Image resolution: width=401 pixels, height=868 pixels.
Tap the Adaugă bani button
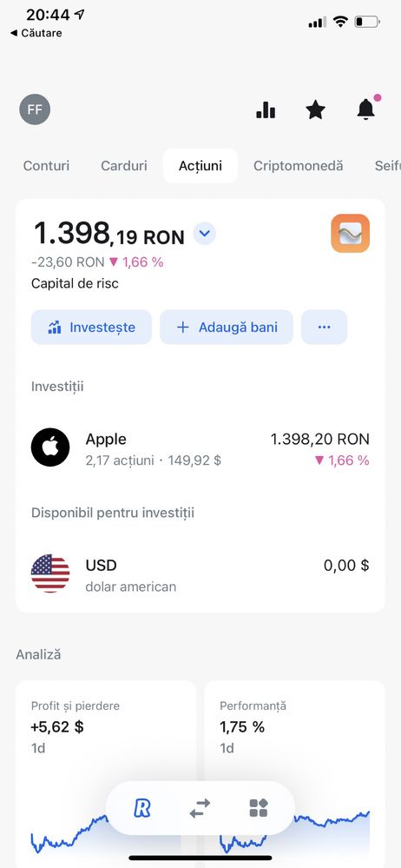coord(227,328)
